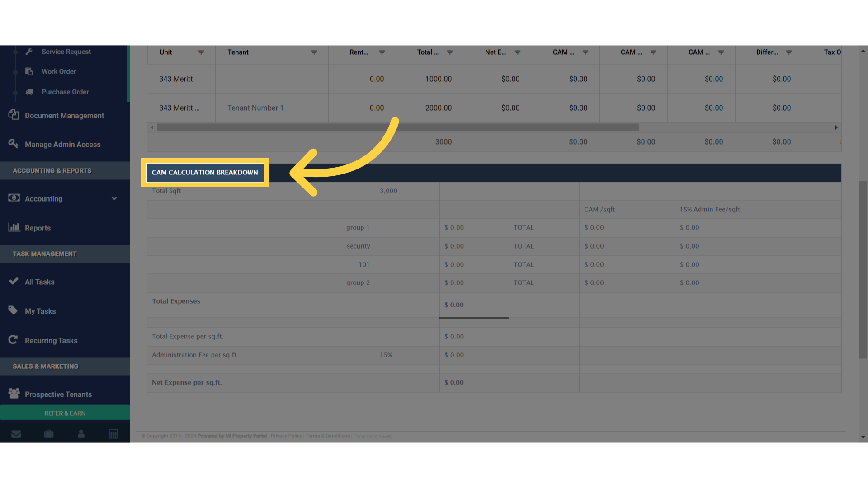The height and width of the screenshot is (488, 868).
Task: Open filter for Unit column
Action: (x=201, y=52)
